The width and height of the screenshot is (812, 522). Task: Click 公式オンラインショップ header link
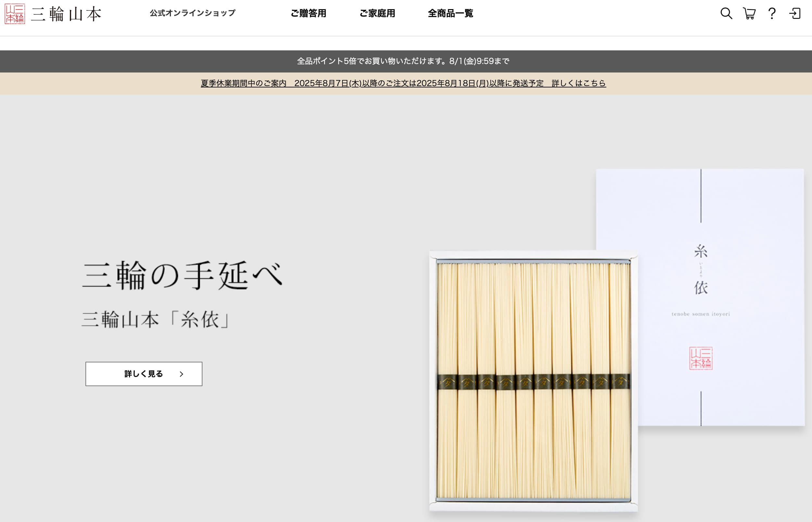tap(192, 13)
